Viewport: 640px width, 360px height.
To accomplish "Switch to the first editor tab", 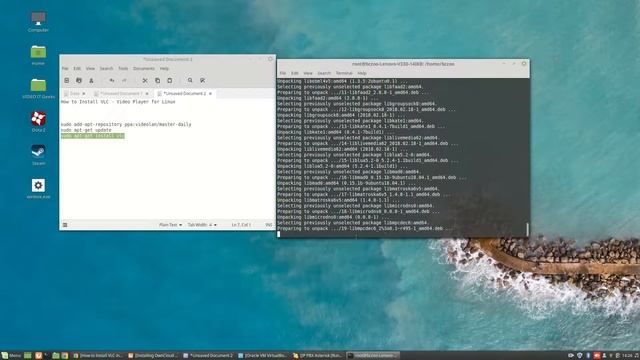I will click(75, 93).
